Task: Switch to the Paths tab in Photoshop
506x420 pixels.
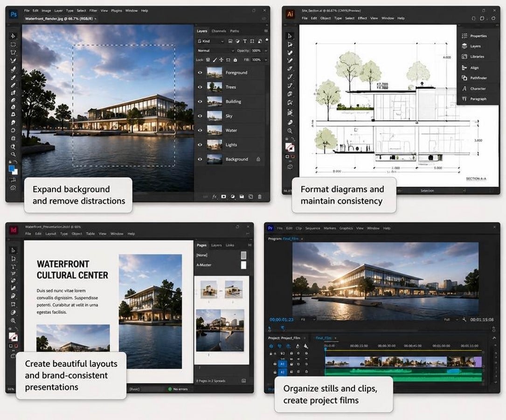Action: coord(235,31)
